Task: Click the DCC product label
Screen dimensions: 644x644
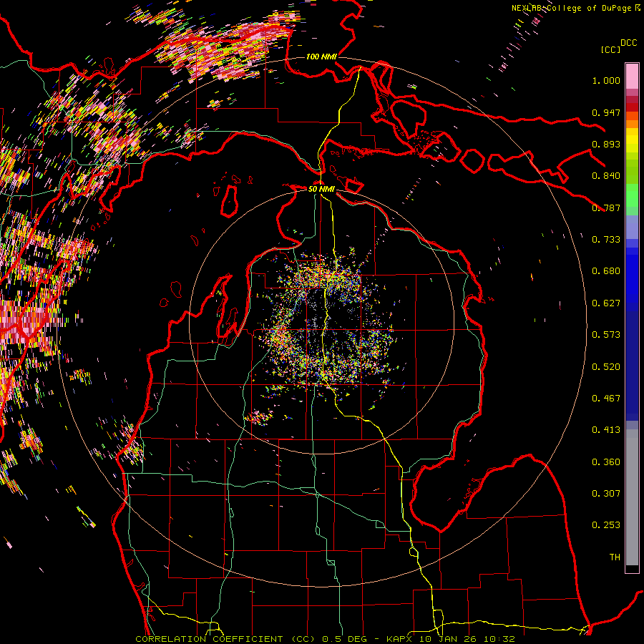Action: (x=628, y=42)
